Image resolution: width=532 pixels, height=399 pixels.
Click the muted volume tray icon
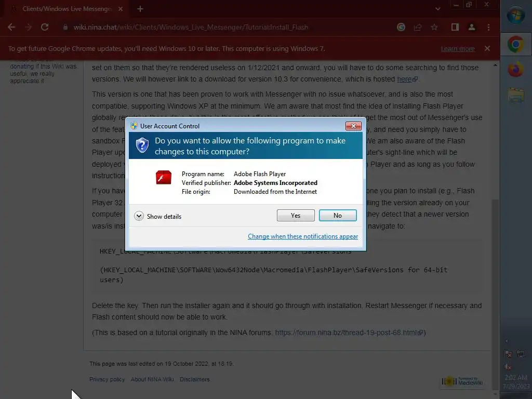click(x=508, y=366)
